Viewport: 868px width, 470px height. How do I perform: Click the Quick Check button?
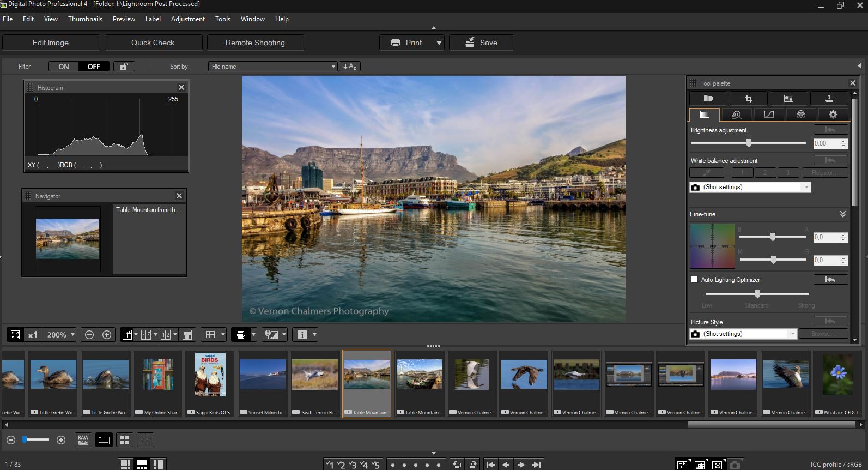pyautogui.click(x=153, y=43)
